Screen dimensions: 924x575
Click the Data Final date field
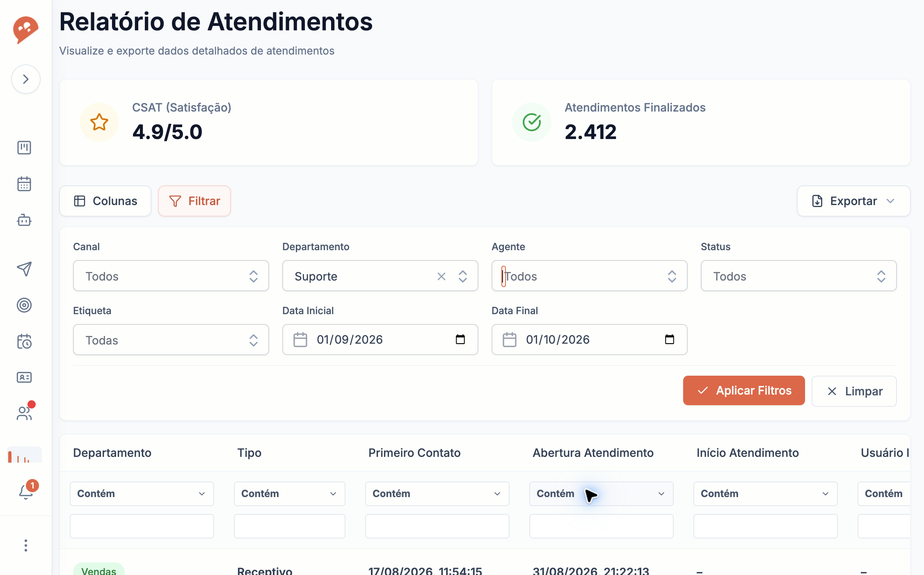pos(590,340)
